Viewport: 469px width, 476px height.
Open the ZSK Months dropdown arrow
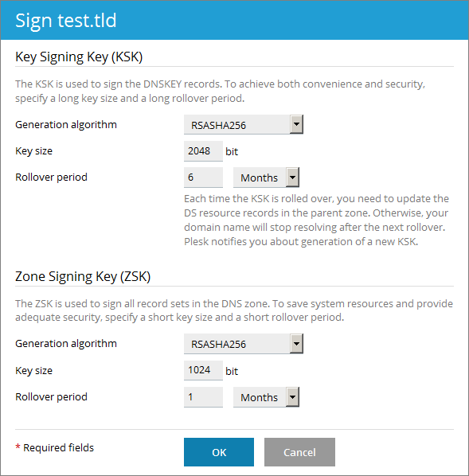click(292, 396)
